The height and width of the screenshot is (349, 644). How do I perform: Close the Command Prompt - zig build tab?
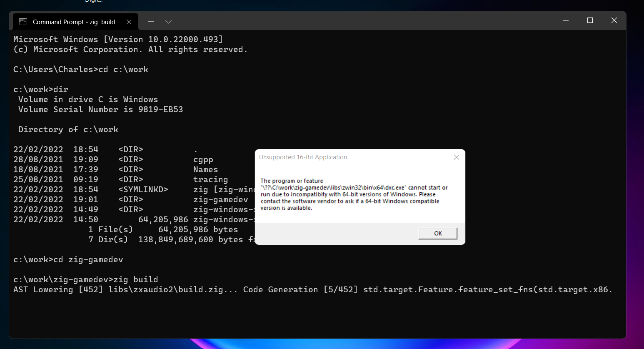[x=129, y=21]
